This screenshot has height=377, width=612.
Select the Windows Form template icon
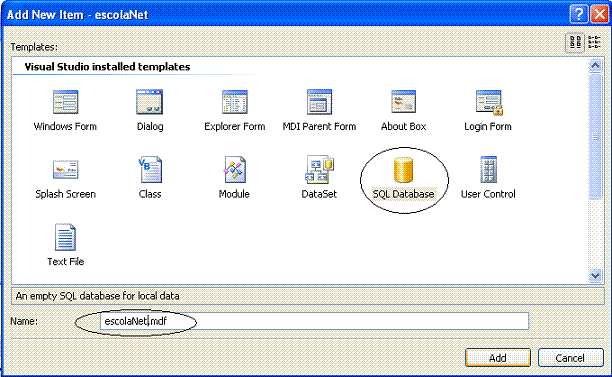(65, 102)
